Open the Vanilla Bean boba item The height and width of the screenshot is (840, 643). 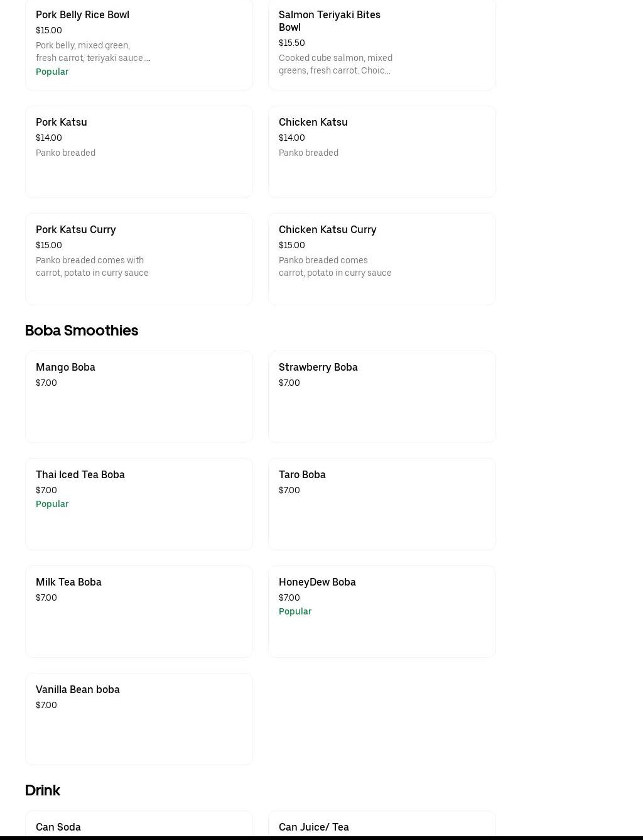point(138,719)
